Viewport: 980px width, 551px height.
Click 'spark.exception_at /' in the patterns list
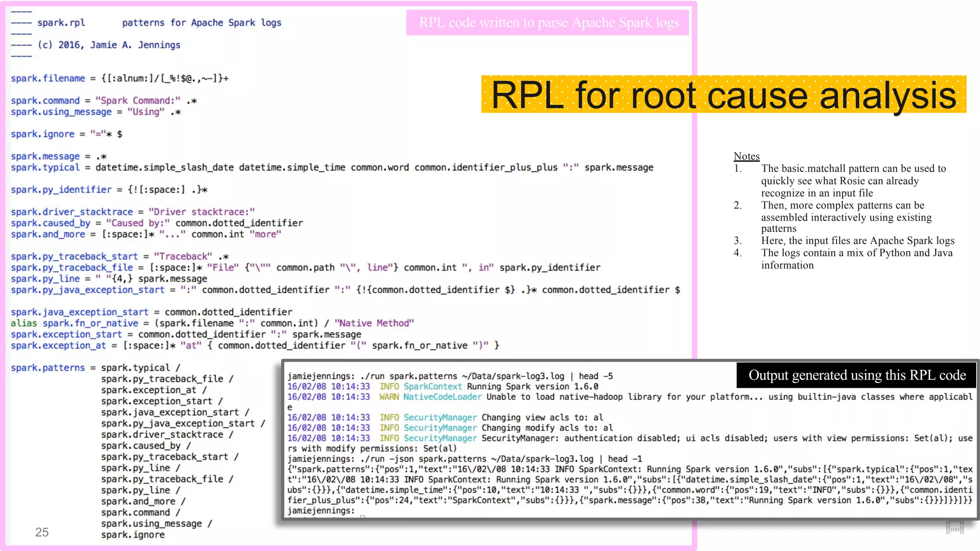[x=154, y=390]
